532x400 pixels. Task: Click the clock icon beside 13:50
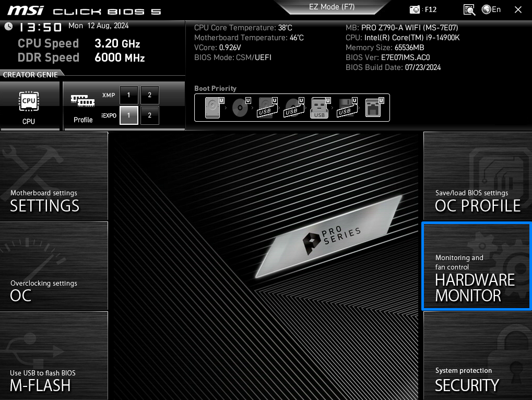pyautogui.click(x=9, y=26)
